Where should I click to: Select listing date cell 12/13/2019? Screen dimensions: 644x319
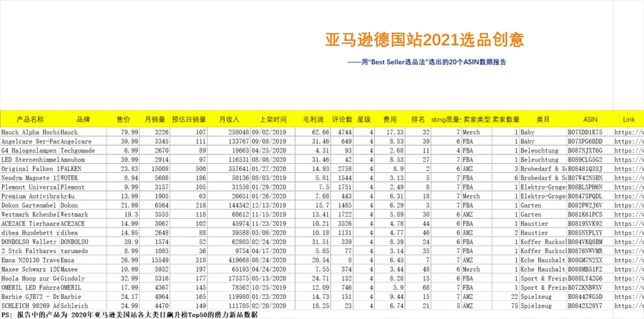[x=273, y=205]
